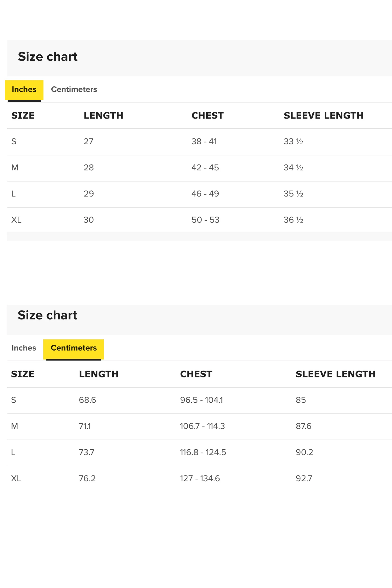This screenshot has width=392, height=588.
Task: Click chest value 50 - 53
Action: click(205, 220)
